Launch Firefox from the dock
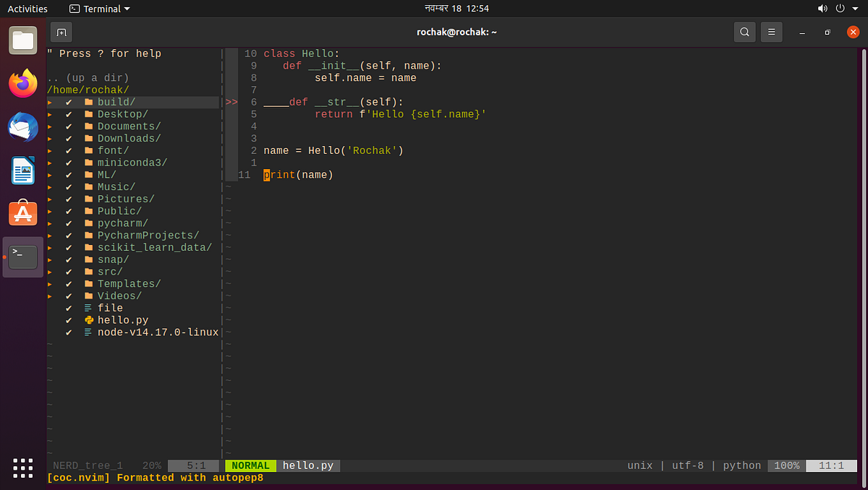 click(22, 83)
